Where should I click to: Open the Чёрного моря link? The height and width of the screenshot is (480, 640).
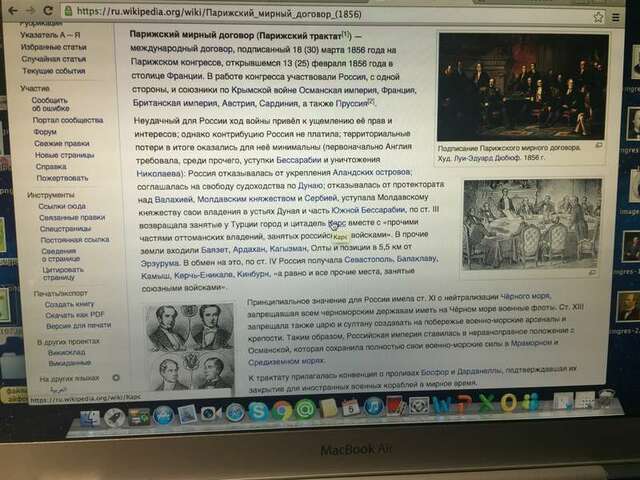coord(525,296)
